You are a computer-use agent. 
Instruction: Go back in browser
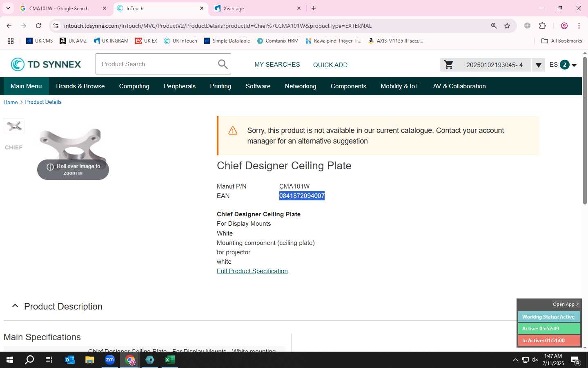9,26
